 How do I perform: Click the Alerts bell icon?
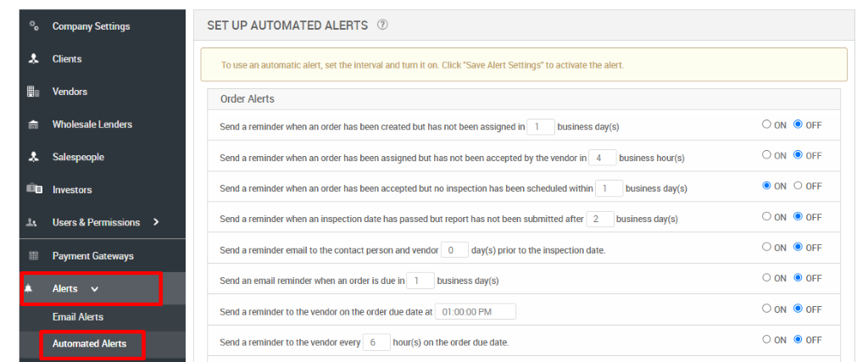[29, 289]
